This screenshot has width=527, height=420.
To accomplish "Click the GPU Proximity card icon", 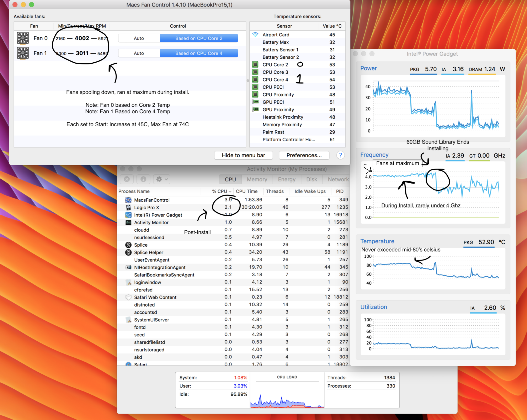I will point(255,109).
